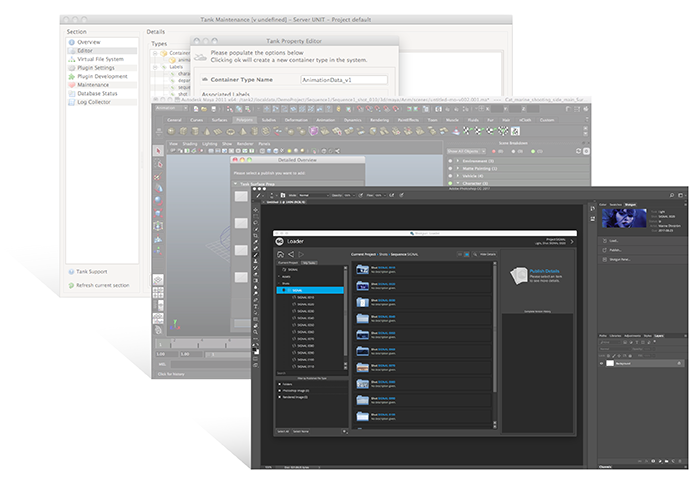
Task: Toggle the Matte Painting status dot
Action: pos(450,168)
